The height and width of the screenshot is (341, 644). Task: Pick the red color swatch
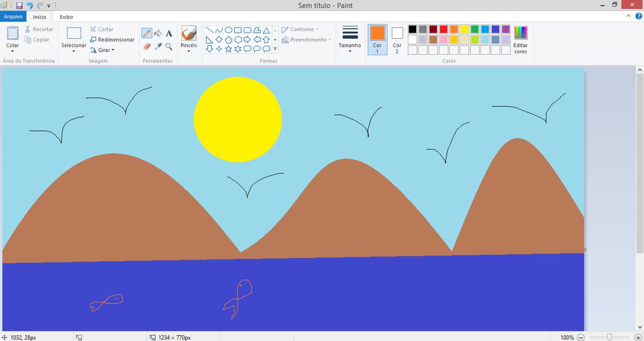444,29
